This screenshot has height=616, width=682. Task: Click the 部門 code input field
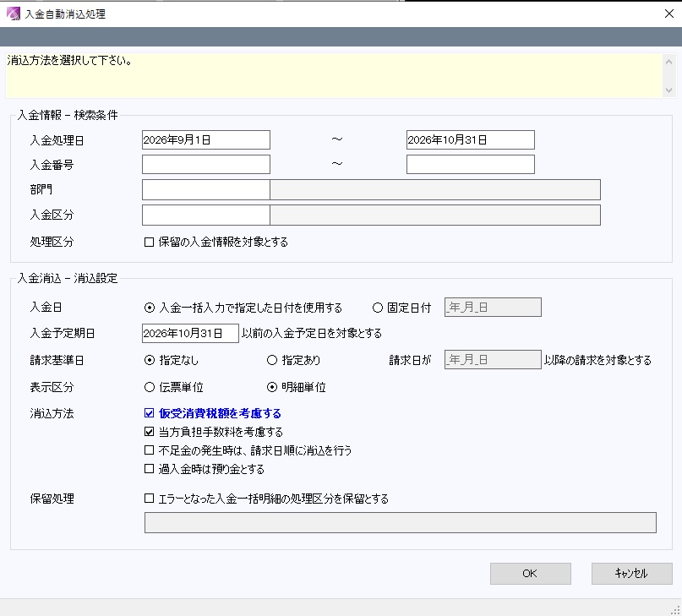205,189
